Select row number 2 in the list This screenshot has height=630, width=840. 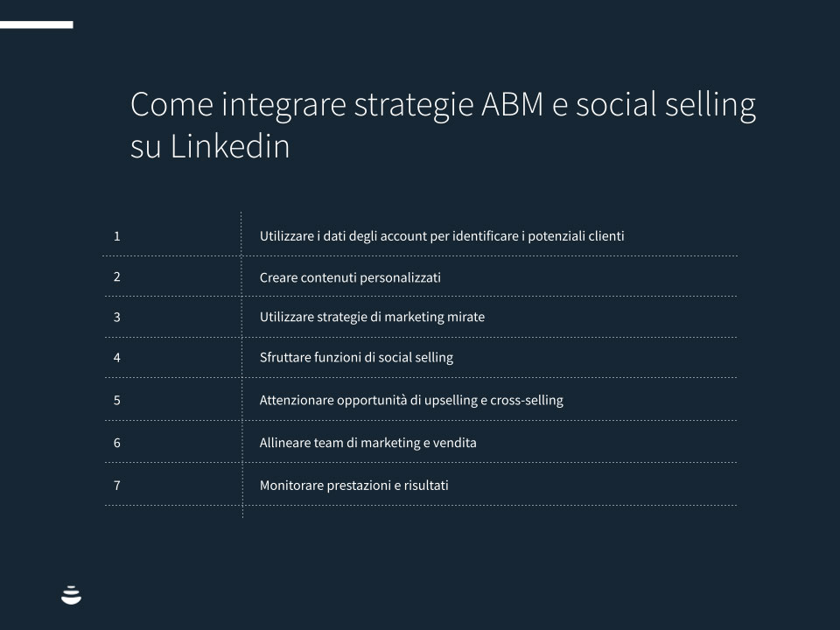pos(116,276)
